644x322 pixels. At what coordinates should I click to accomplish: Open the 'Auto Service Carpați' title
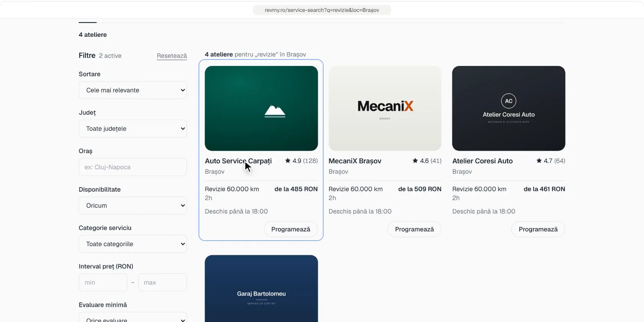(x=238, y=161)
